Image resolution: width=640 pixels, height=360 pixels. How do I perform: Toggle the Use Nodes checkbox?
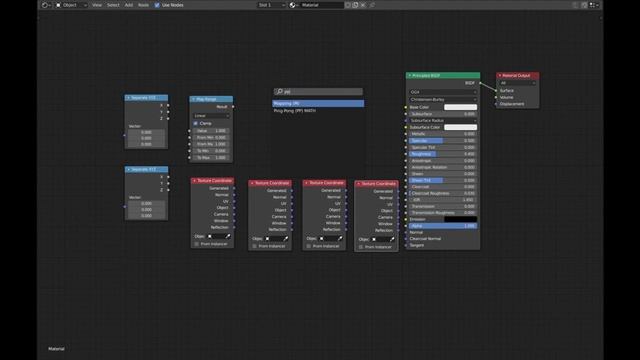click(x=157, y=5)
